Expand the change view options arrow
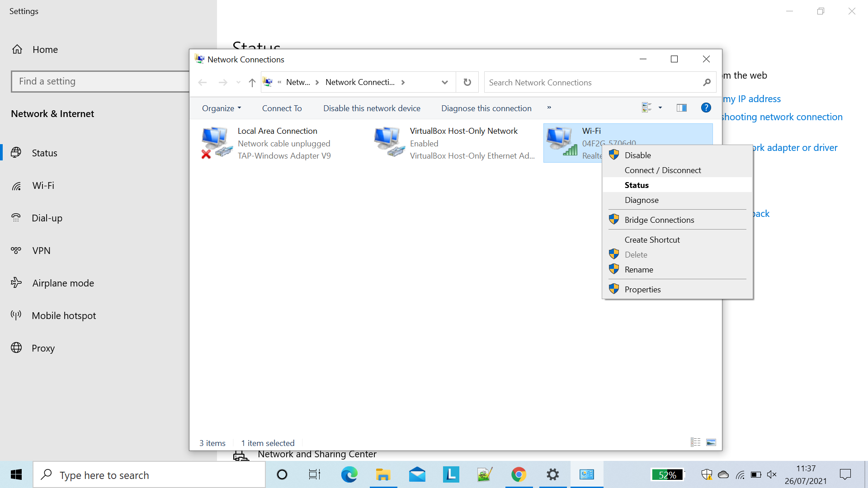Image resolution: width=868 pixels, height=488 pixels. [660, 108]
